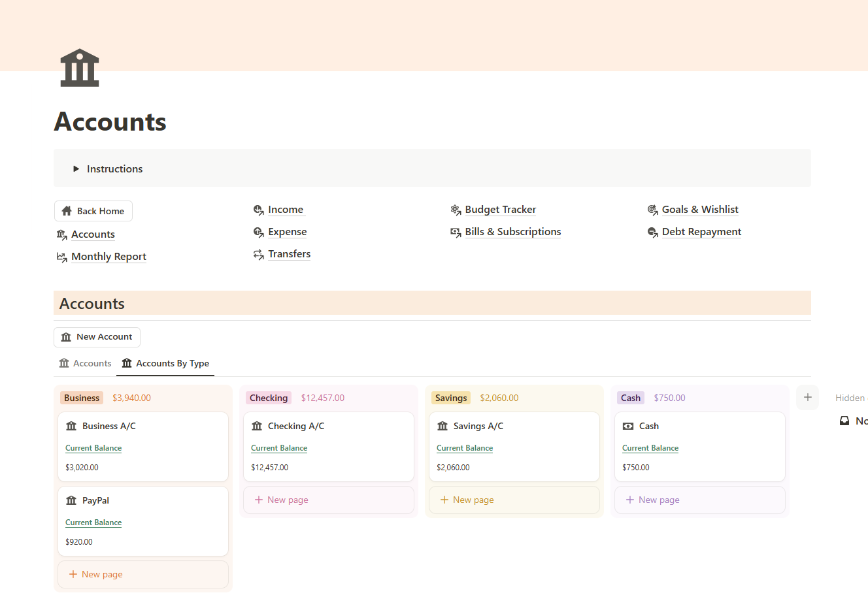Viewport: 868px width, 595px height.
Task: Click the chart icon beside Monthly Report
Action: [61, 256]
